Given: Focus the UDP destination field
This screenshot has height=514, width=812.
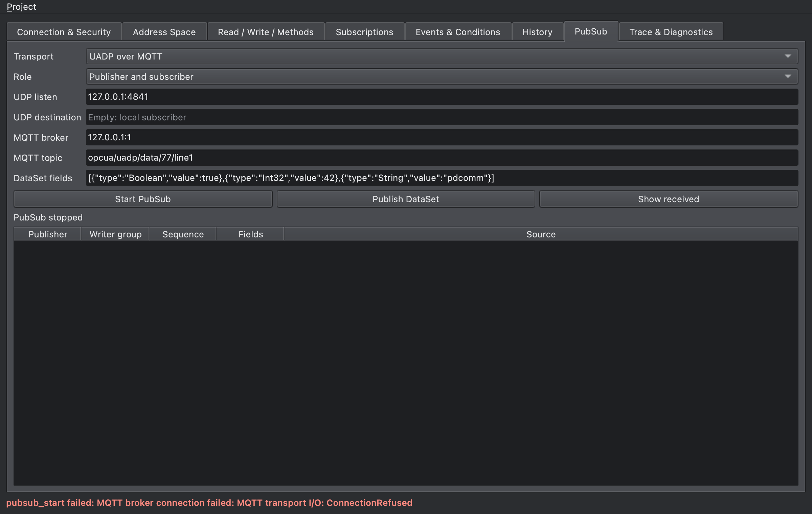Looking at the screenshot, I should [x=442, y=117].
